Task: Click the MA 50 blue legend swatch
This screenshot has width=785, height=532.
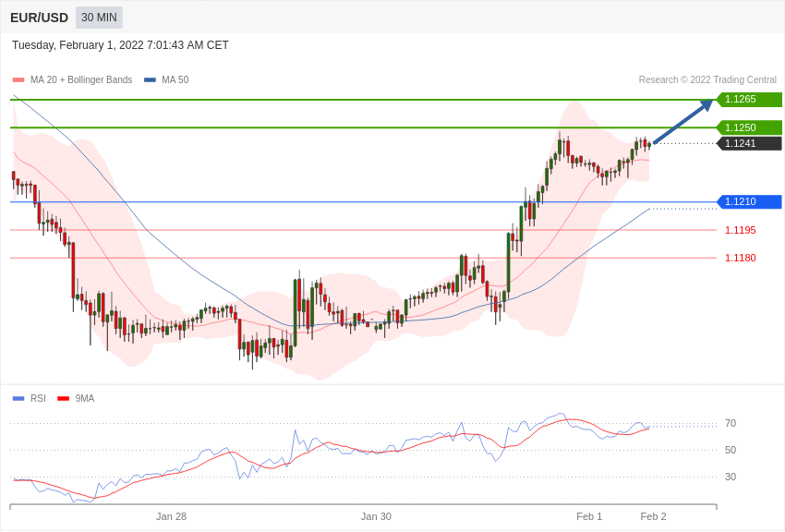Action: point(150,80)
